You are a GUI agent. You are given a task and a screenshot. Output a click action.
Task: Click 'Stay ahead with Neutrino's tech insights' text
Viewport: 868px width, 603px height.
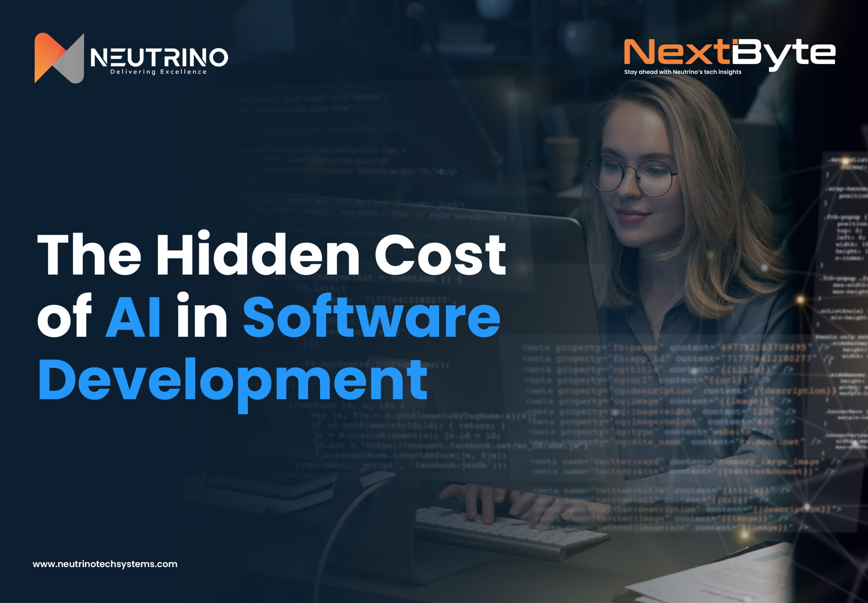pyautogui.click(x=683, y=72)
